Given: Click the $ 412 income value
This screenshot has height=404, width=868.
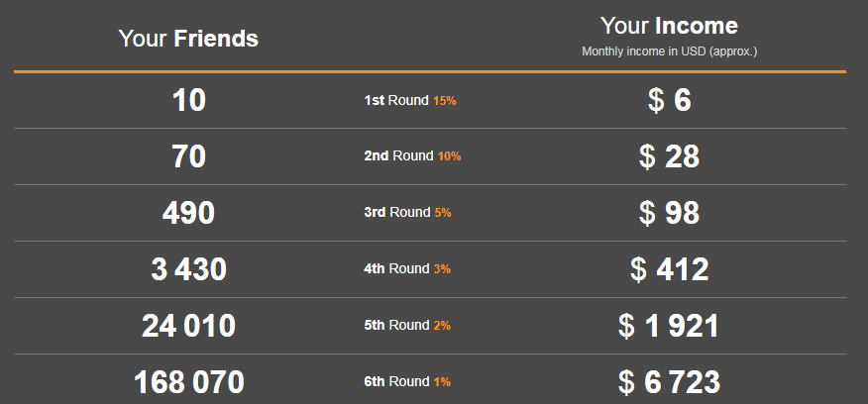Looking at the screenshot, I should 669,269.
